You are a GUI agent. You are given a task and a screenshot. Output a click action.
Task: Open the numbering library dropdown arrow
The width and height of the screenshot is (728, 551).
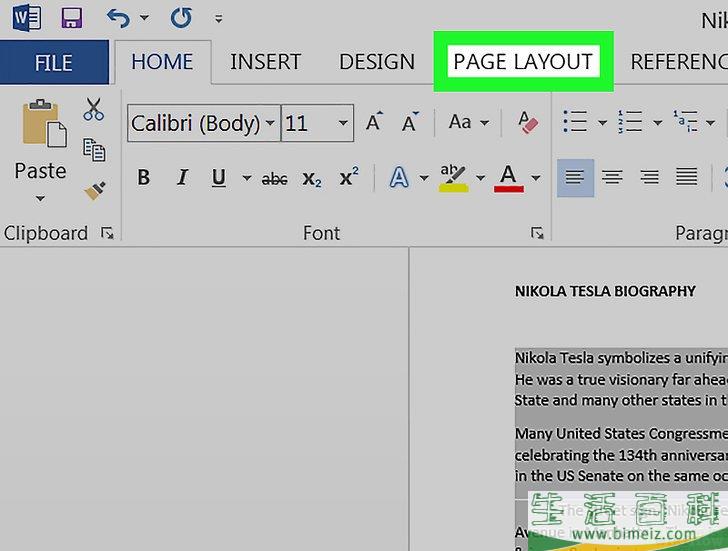657,123
